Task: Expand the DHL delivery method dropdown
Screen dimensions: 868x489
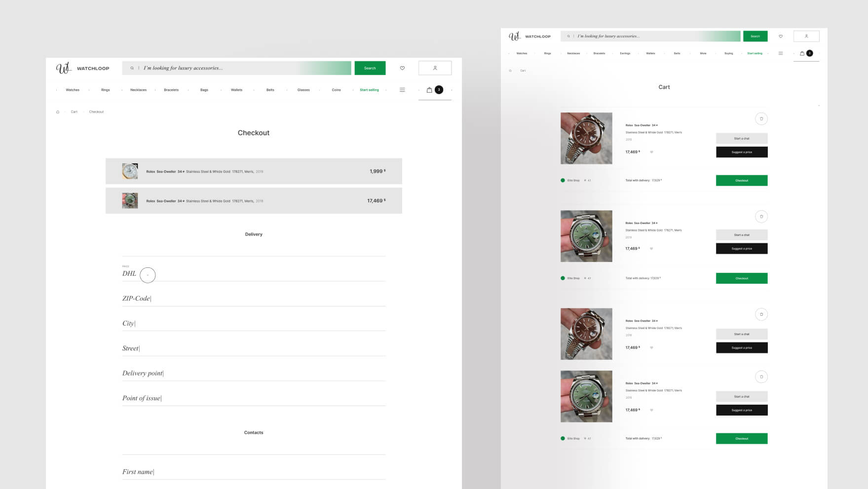Action: pyautogui.click(x=148, y=275)
